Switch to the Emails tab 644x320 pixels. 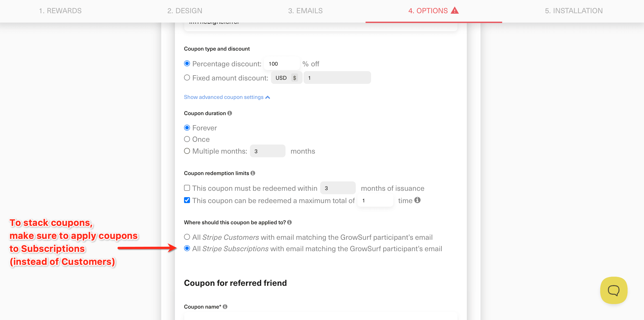point(305,10)
